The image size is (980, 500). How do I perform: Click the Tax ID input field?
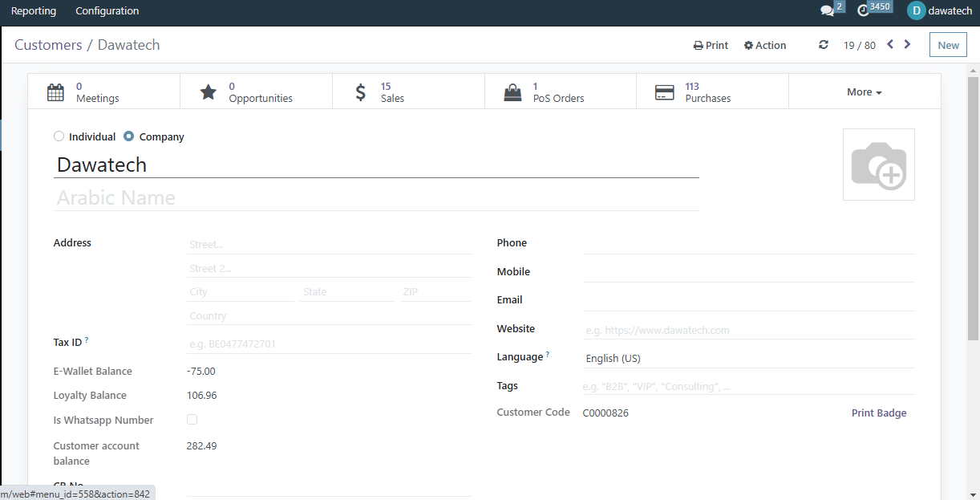pyautogui.click(x=329, y=344)
